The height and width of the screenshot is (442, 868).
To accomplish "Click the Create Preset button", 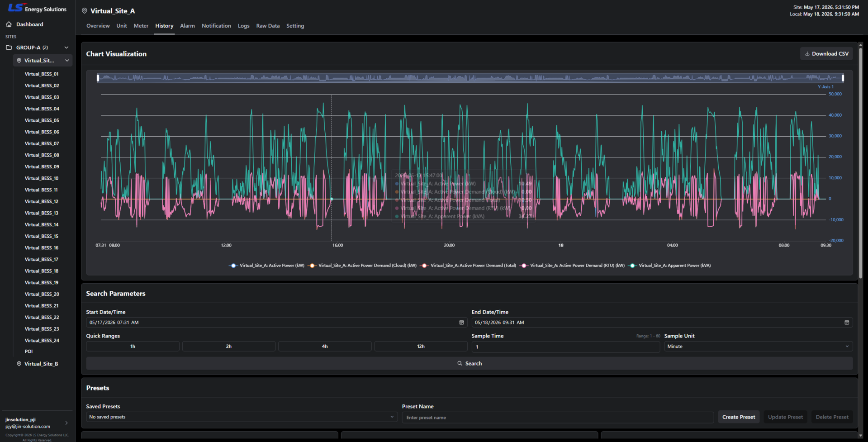I will coord(738,417).
